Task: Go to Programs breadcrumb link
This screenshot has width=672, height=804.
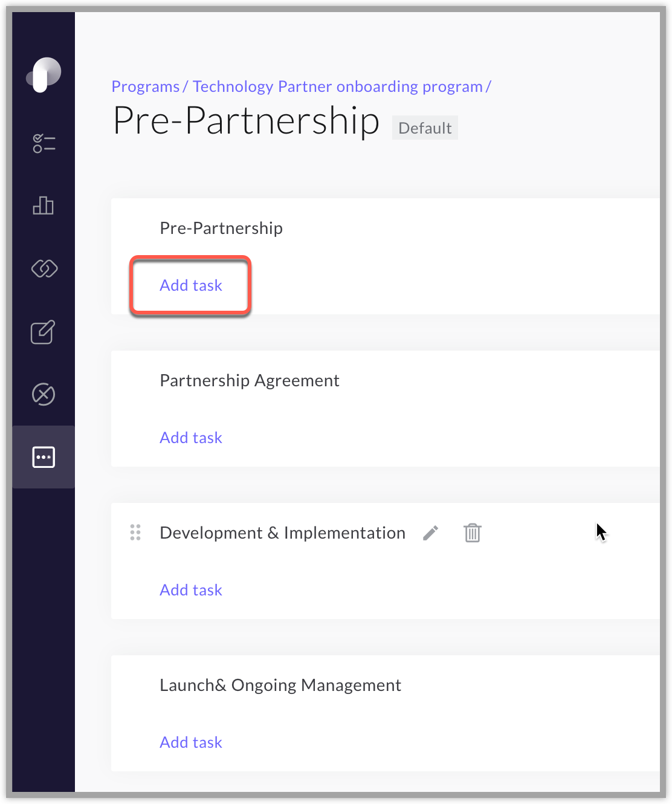Action: coord(146,86)
